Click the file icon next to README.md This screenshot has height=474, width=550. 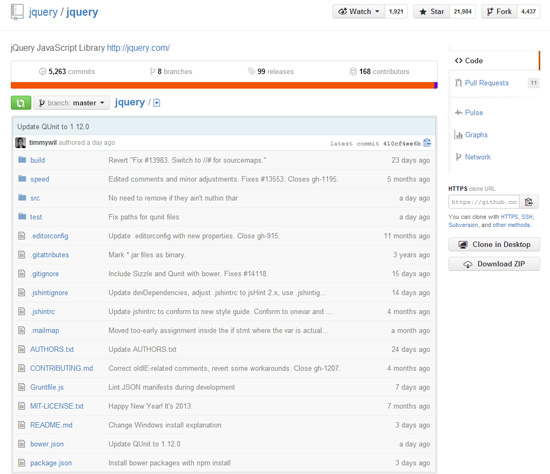[x=22, y=425]
